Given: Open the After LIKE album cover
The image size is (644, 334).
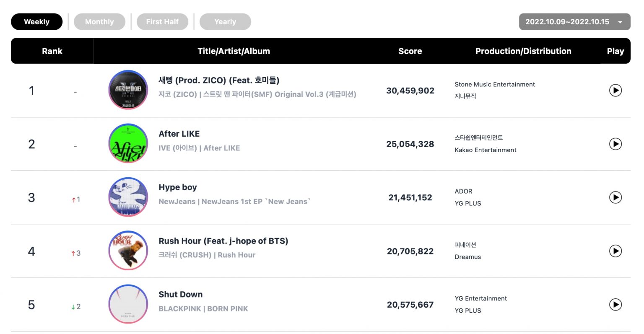Looking at the screenshot, I should click(x=128, y=144).
